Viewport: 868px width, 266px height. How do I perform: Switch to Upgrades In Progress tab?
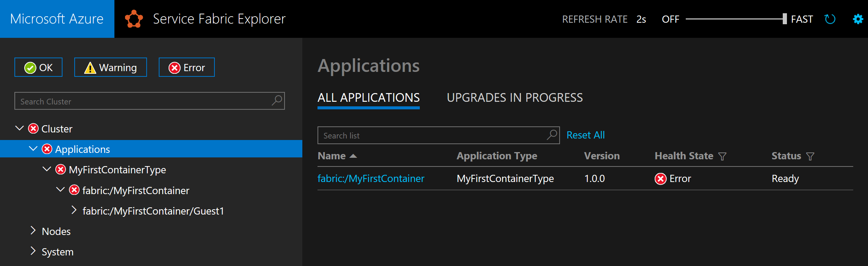(515, 98)
